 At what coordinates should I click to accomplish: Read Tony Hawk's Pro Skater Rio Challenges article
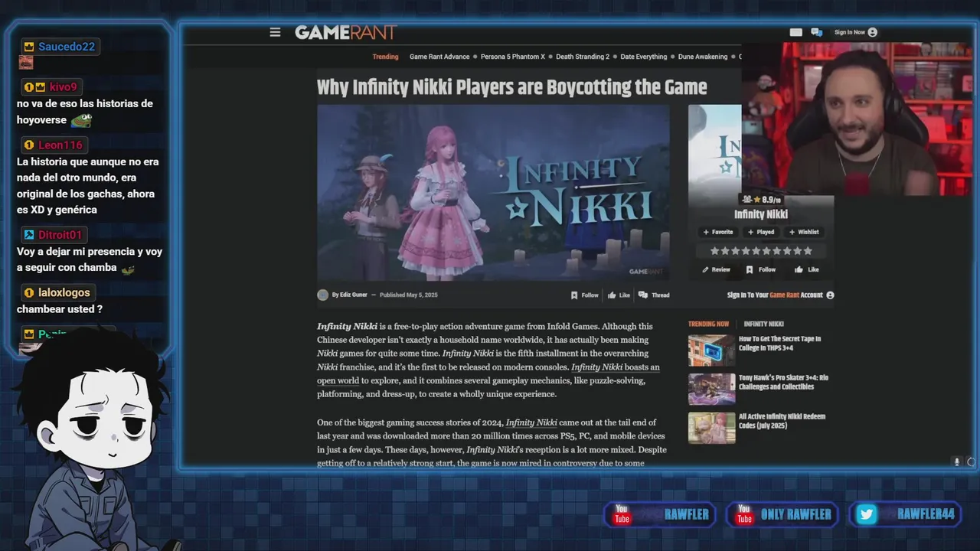pos(783,382)
